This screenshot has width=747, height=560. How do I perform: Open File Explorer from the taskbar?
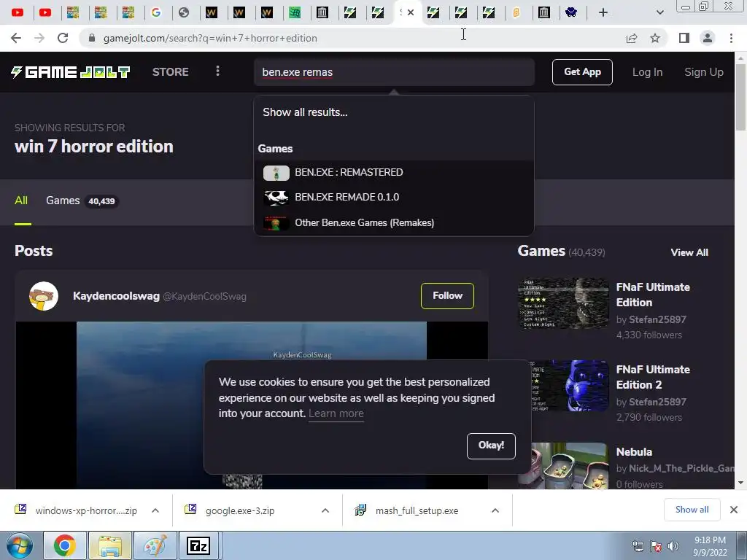pyautogui.click(x=110, y=545)
